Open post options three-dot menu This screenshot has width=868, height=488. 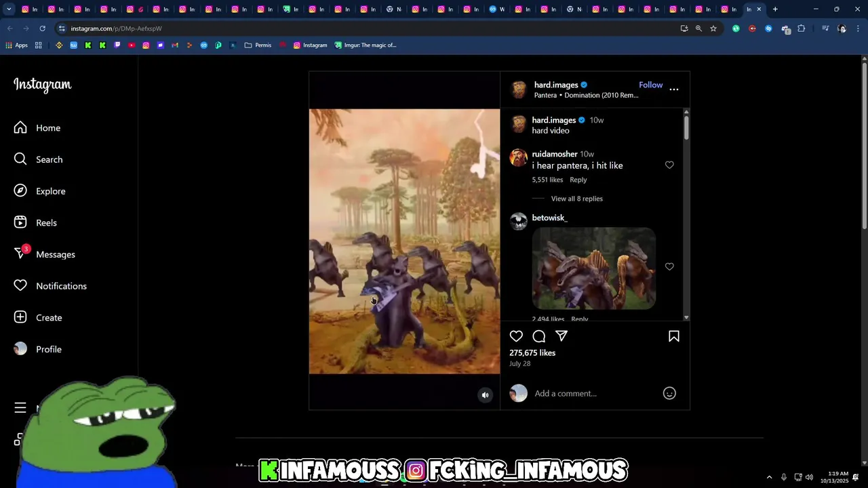(674, 89)
